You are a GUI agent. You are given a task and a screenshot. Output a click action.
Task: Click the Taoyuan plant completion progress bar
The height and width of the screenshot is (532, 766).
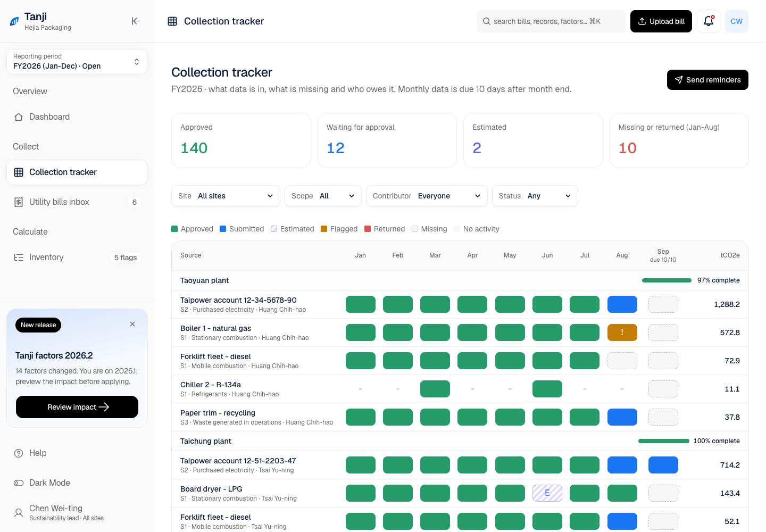coord(667,280)
